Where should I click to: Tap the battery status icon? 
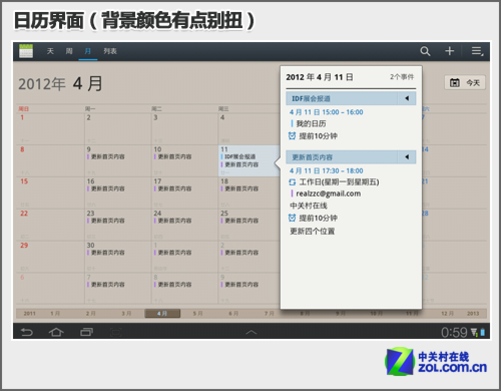(482, 332)
